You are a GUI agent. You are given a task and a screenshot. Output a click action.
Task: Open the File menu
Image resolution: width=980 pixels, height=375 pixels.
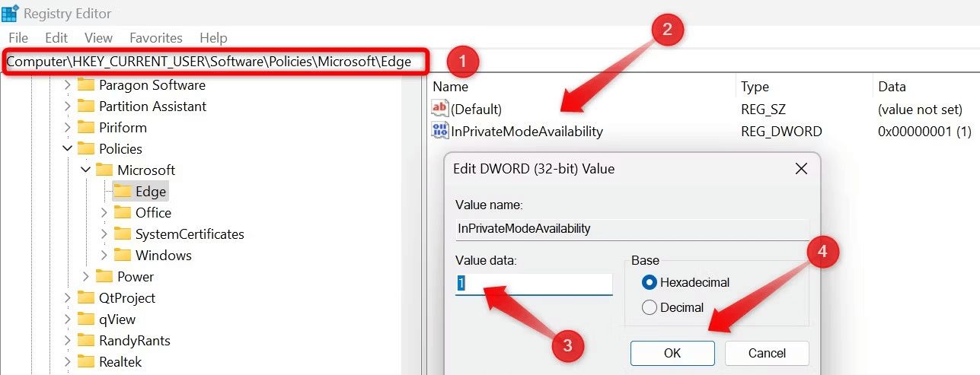point(18,37)
